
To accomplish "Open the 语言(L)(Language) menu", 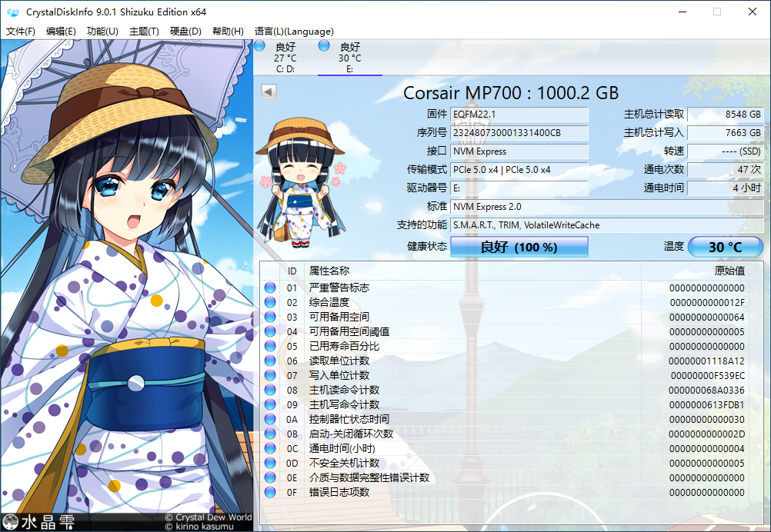I will point(294,32).
